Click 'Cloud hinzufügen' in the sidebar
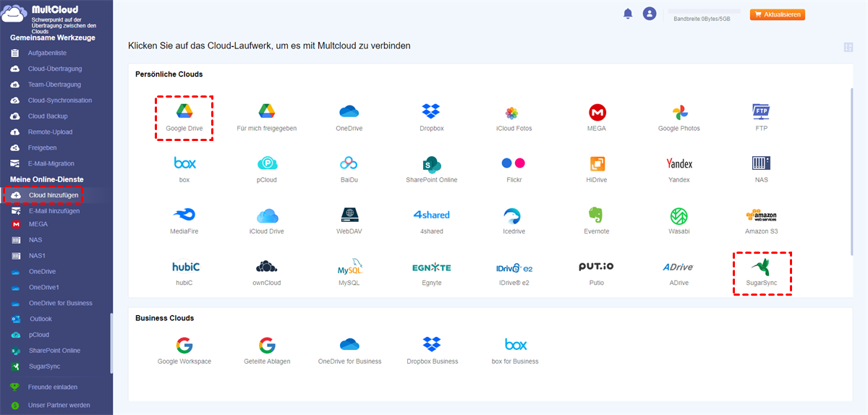This screenshot has width=868, height=415. 55,195
